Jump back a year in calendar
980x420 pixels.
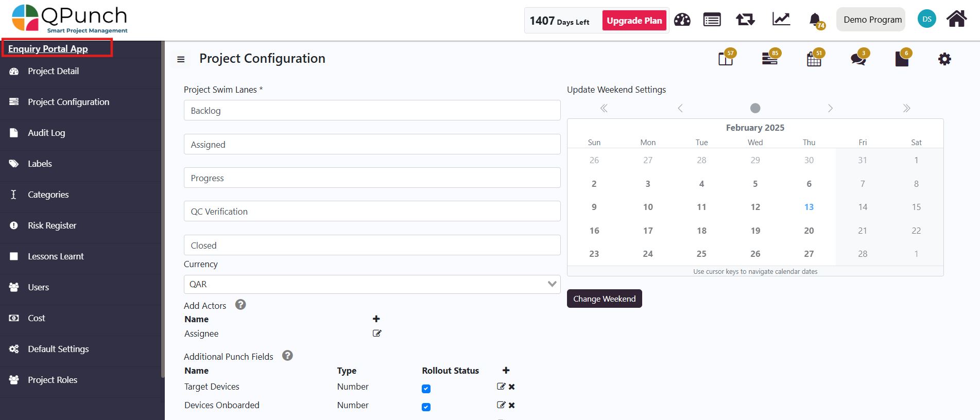[x=604, y=108]
